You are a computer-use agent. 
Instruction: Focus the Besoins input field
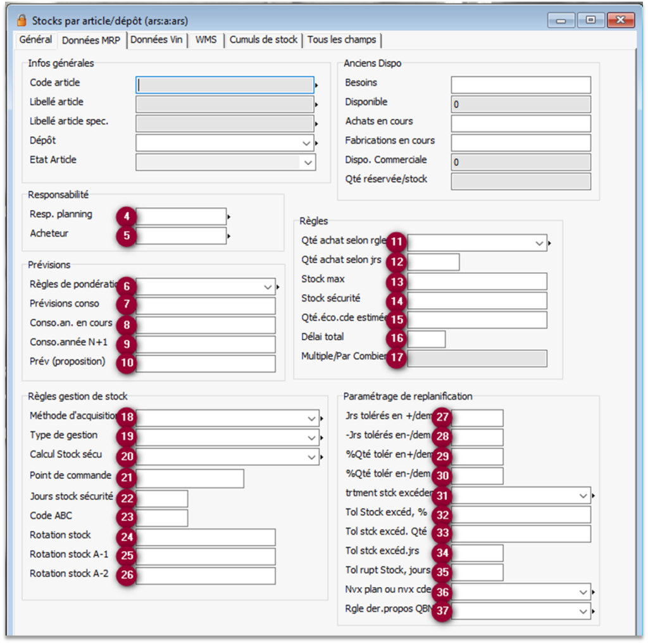pyautogui.click(x=520, y=85)
